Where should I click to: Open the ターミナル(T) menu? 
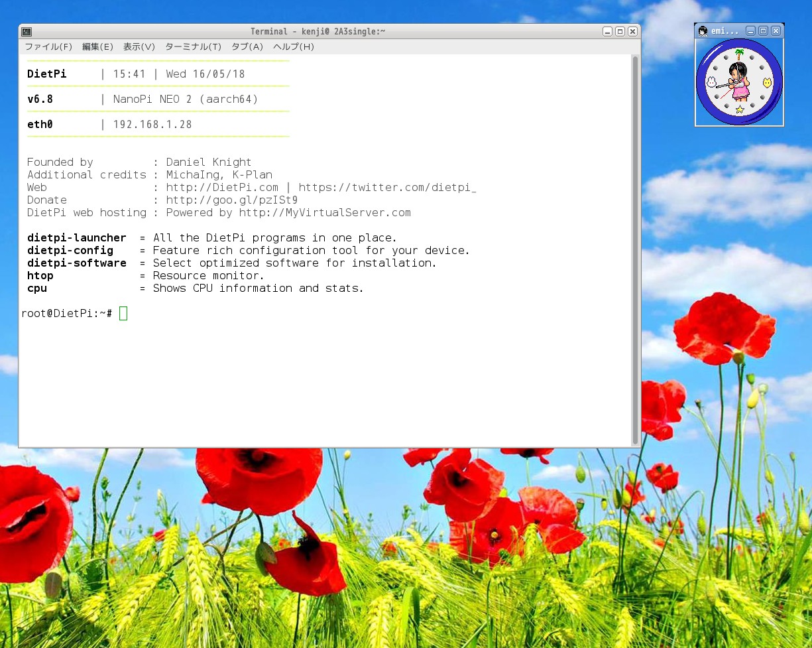pyautogui.click(x=193, y=47)
